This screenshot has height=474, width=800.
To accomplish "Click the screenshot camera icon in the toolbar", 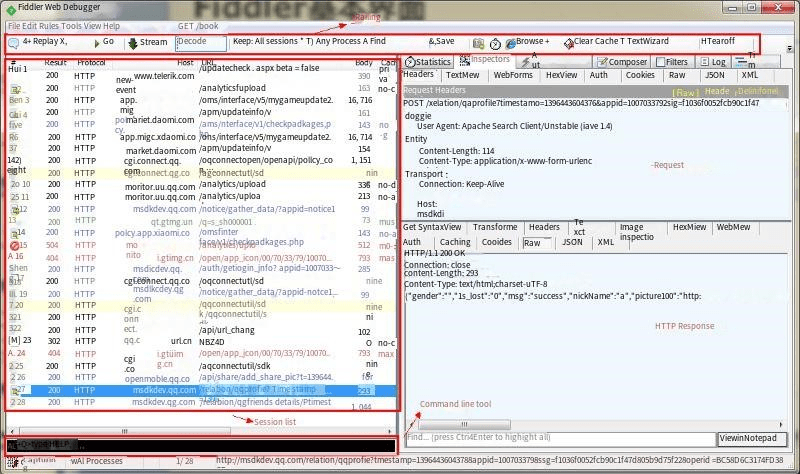I will [x=478, y=43].
